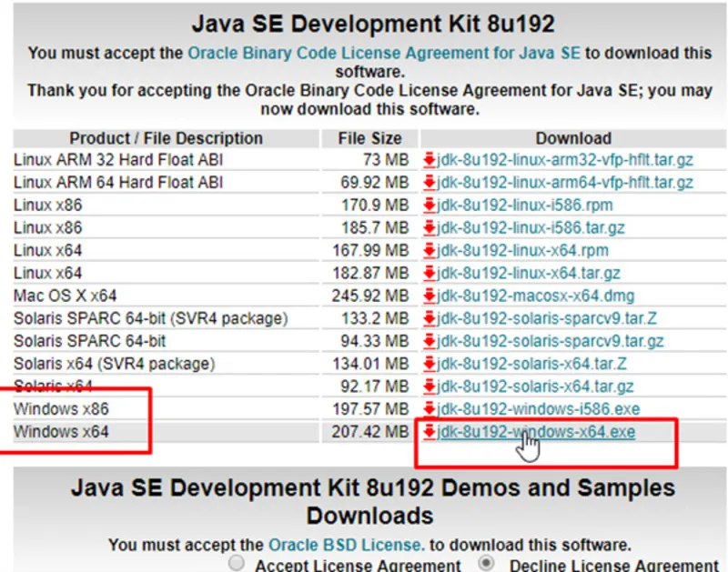Click the 185.7 MB file size cell

coord(375,227)
